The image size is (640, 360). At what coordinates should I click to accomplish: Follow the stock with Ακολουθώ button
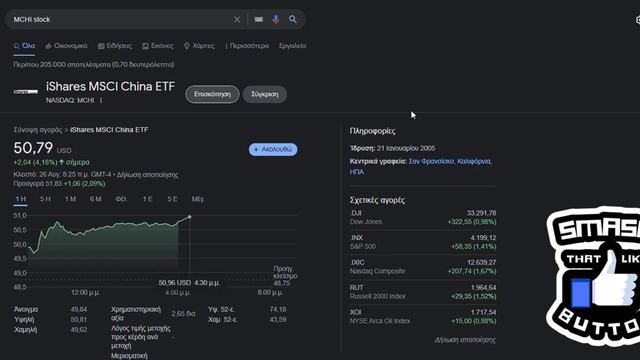coord(273,149)
